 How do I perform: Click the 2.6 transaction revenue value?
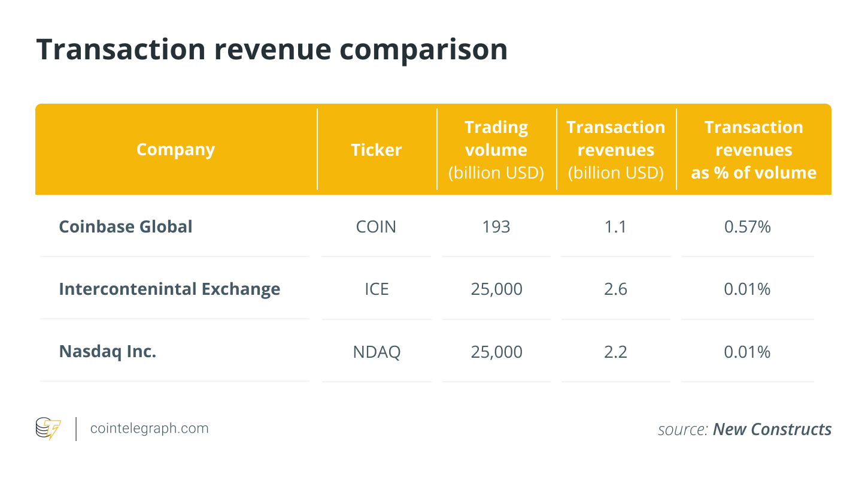click(616, 289)
